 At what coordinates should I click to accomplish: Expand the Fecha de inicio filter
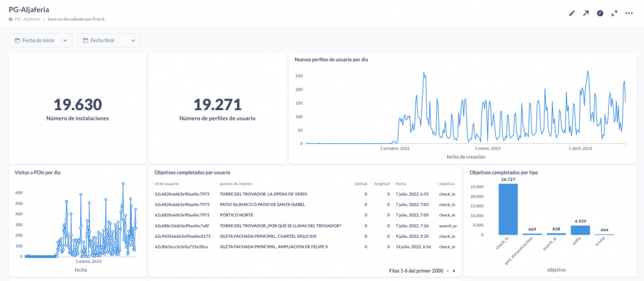(41, 41)
